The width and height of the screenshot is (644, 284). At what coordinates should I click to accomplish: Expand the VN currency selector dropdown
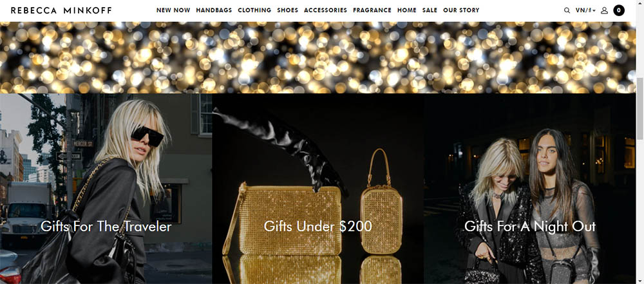(x=585, y=10)
